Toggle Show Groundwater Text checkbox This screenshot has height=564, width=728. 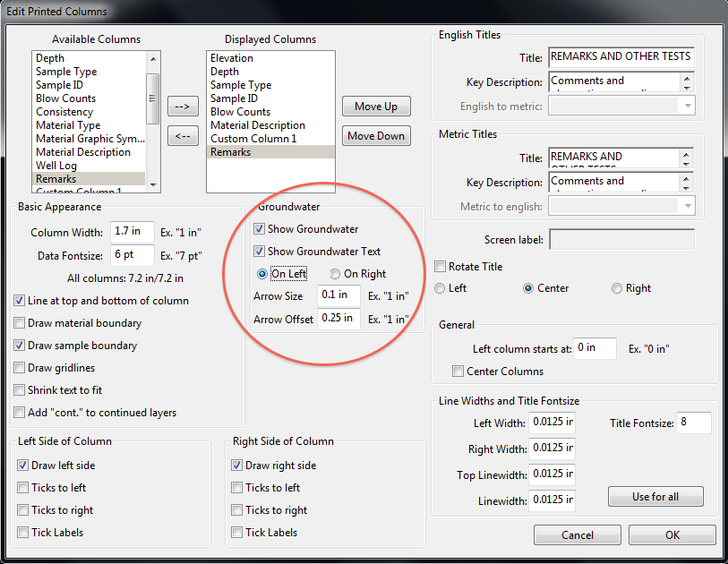[260, 252]
